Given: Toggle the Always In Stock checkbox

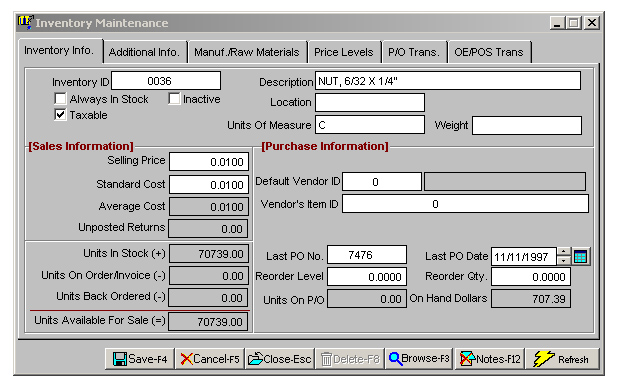Looking at the screenshot, I should (x=60, y=98).
